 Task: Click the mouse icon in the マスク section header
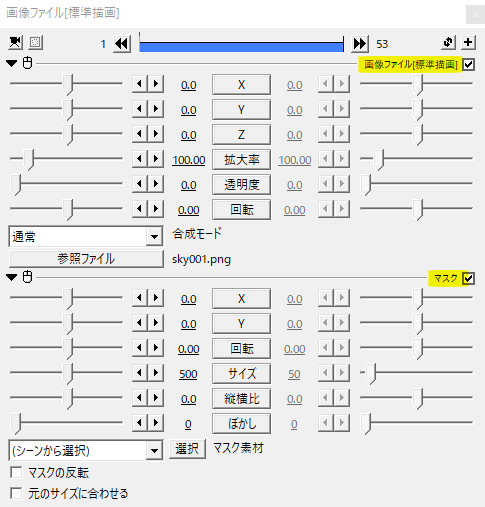coord(27,277)
